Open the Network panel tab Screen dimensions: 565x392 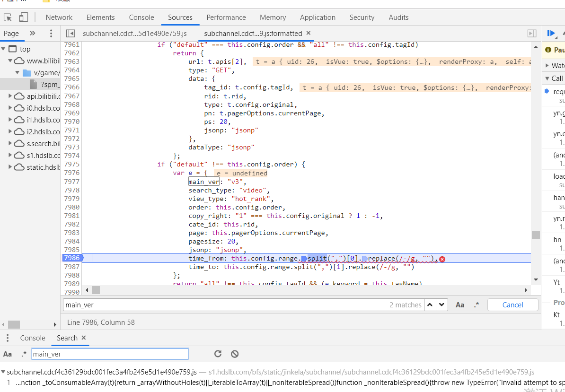pos(59,17)
